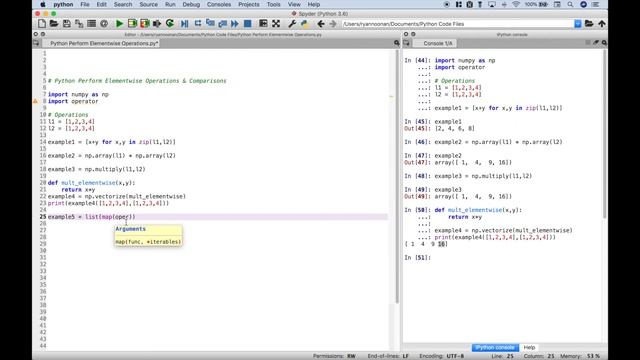Click import operator on line 8
The image size is (640, 360).
[73, 101]
